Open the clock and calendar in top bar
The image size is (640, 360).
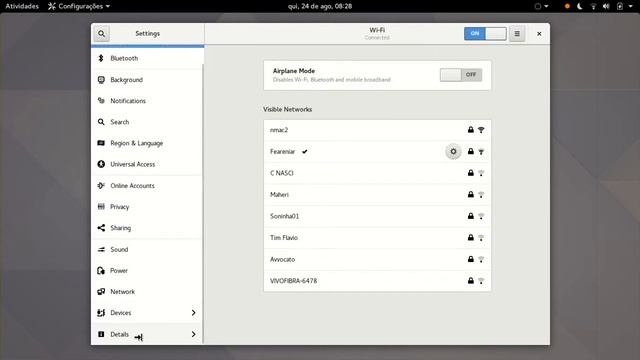320,6
